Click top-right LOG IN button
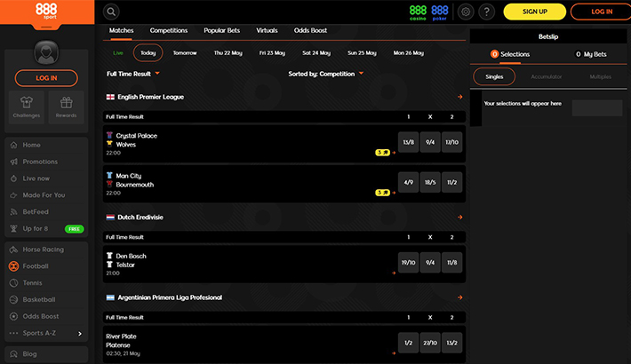Viewport: 631px width, 364px height. click(x=602, y=12)
